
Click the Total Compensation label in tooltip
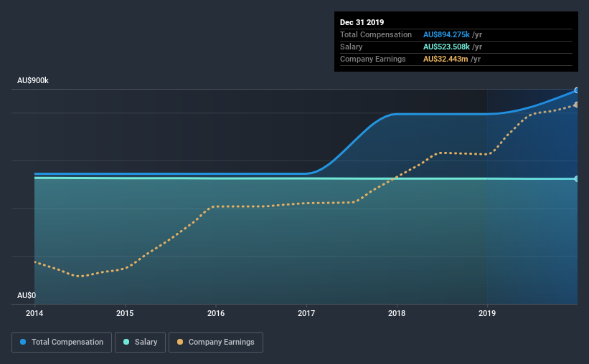[376, 34]
